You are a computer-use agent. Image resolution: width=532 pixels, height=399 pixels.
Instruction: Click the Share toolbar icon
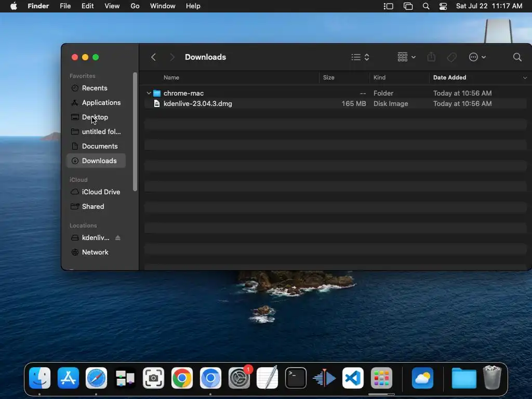pos(431,57)
